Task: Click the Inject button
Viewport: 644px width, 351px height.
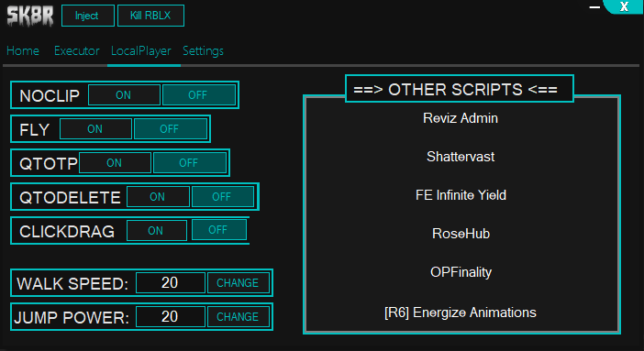Action: [x=88, y=16]
